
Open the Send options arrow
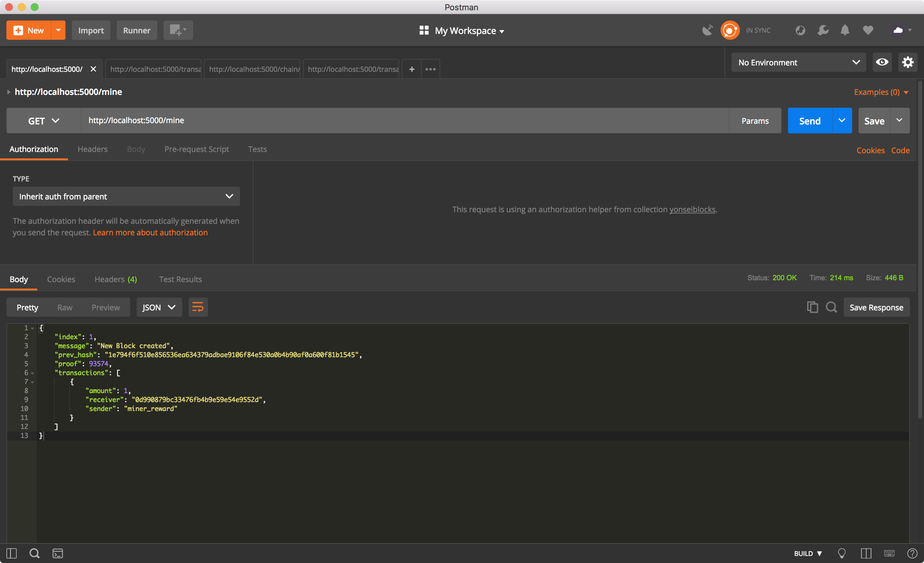(x=842, y=121)
